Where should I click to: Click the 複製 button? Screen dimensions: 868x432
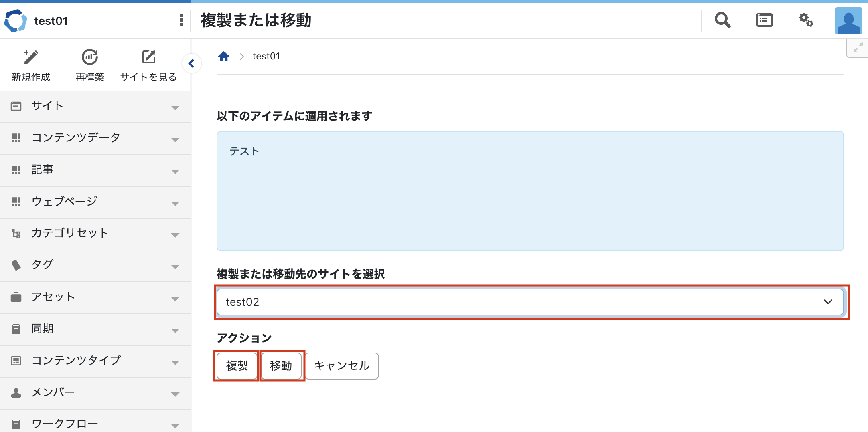[237, 365]
